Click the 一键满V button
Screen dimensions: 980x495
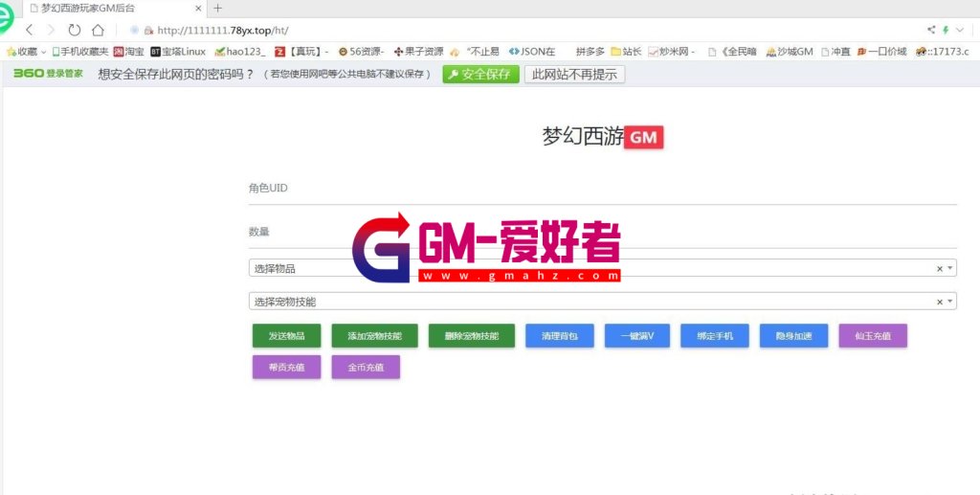coord(637,336)
